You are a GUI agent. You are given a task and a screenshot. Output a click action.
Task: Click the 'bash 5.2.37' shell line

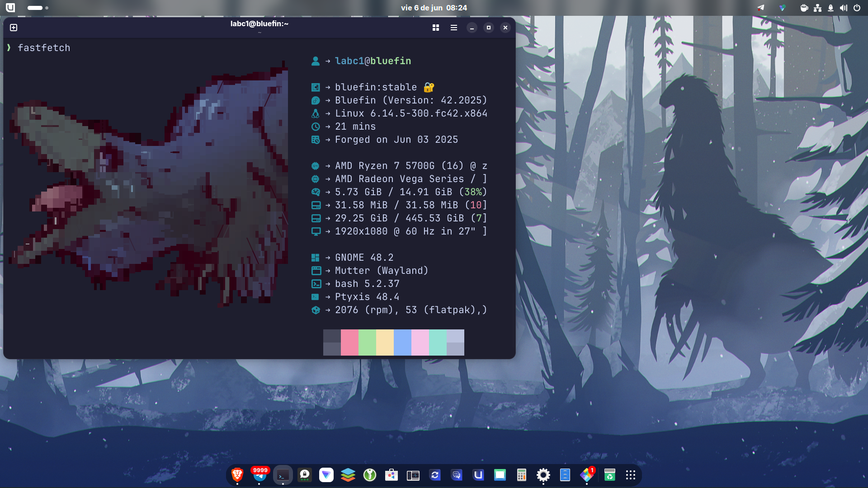click(367, 284)
